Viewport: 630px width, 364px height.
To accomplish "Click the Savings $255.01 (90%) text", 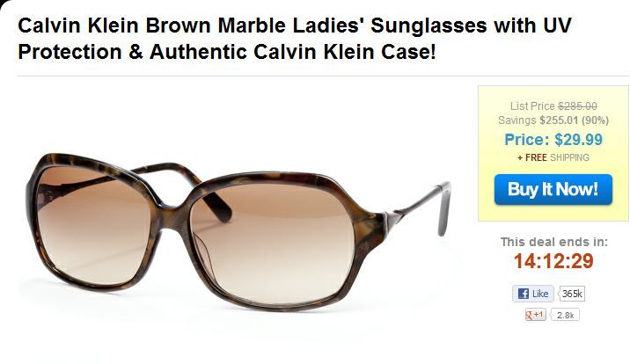I will pos(553,120).
